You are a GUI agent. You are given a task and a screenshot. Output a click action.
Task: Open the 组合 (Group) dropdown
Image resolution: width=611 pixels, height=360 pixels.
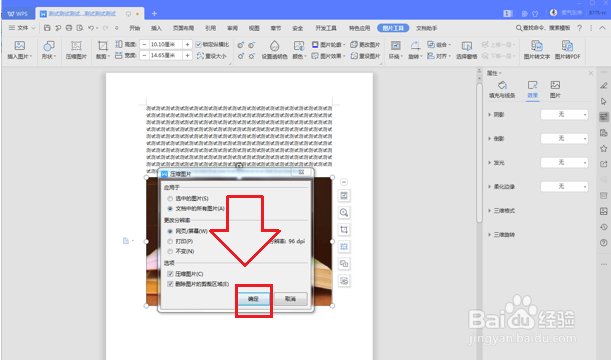[x=439, y=45]
